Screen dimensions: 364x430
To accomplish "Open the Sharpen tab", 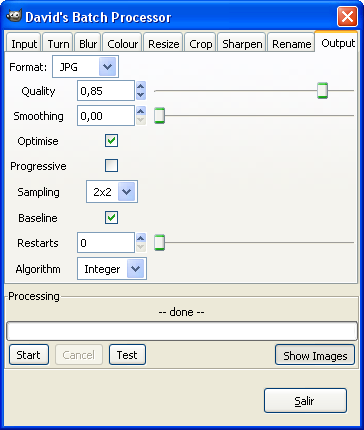I will (x=242, y=44).
